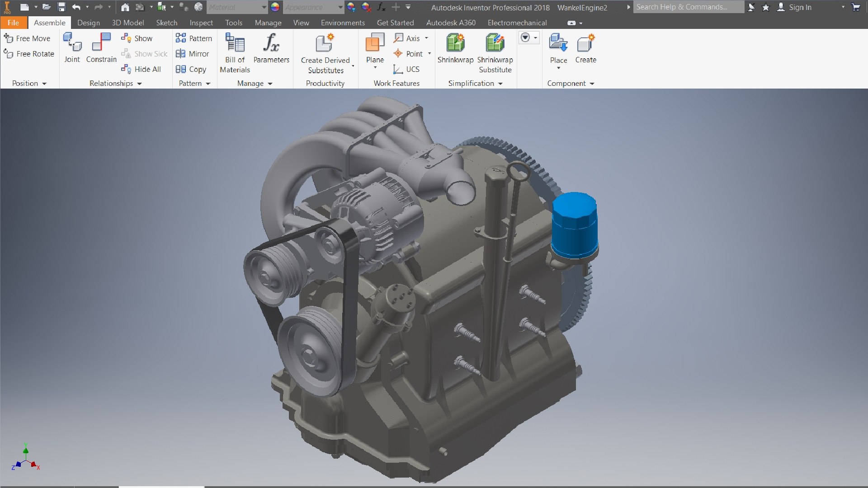Image resolution: width=868 pixels, height=488 pixels.
Task: Create a UCS
Action: click(406, 69)
